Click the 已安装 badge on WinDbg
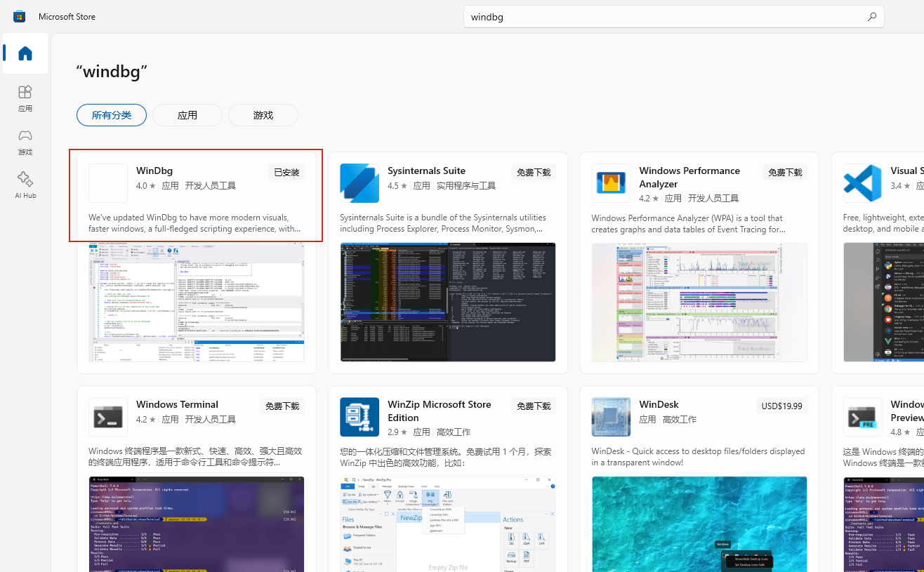The height and width of the screenshot is (572, 924). tap(286, 173)
